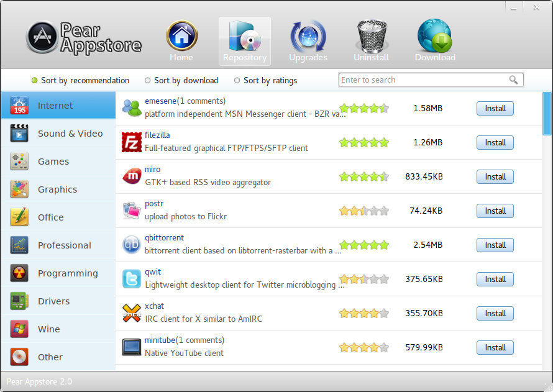Click the filezilla app icon
Viewport: 553px width, 392px height.
pos(132,142)
